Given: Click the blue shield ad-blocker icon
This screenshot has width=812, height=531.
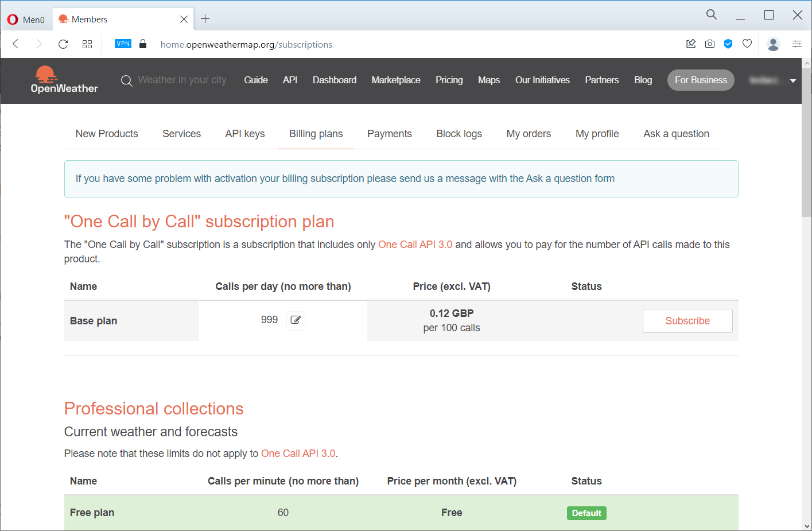Looking at the screenshot, I should (728, 44).
